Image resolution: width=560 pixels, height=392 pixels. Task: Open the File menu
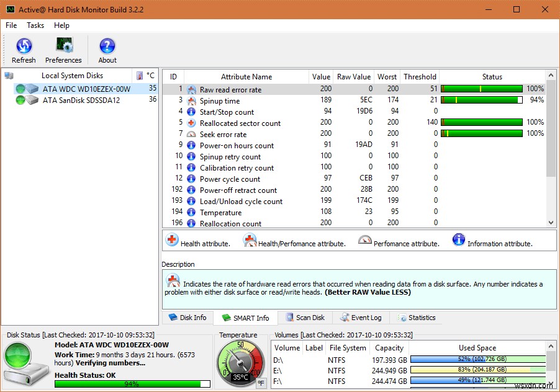[11, 25]
